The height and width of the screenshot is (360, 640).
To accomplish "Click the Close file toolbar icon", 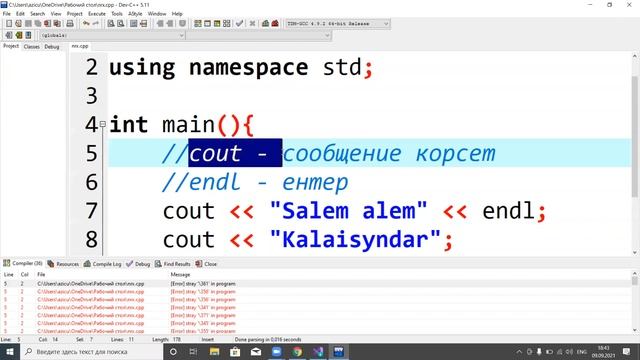I will [x=47, y=24].
